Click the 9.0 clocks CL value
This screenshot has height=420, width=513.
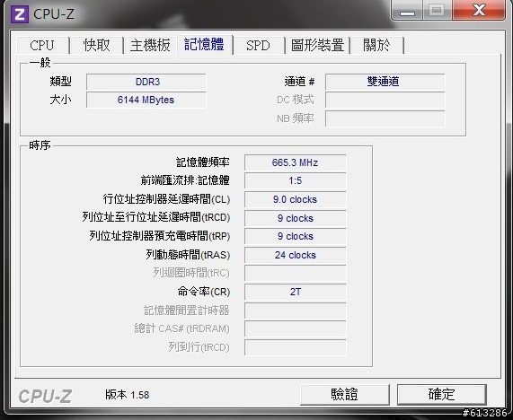click(295, 199)
